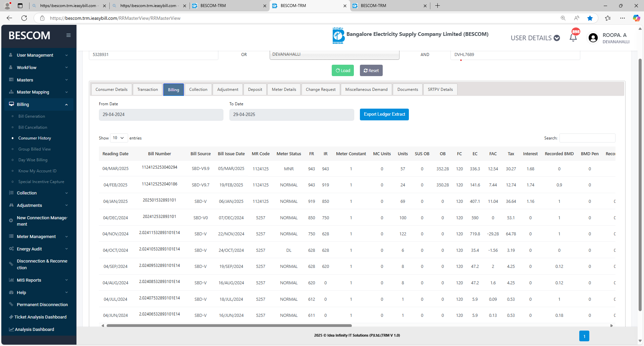
Task: Click the Disconnection & Reconnection icon
Action: pyautogui.click(x=11, y=264)
